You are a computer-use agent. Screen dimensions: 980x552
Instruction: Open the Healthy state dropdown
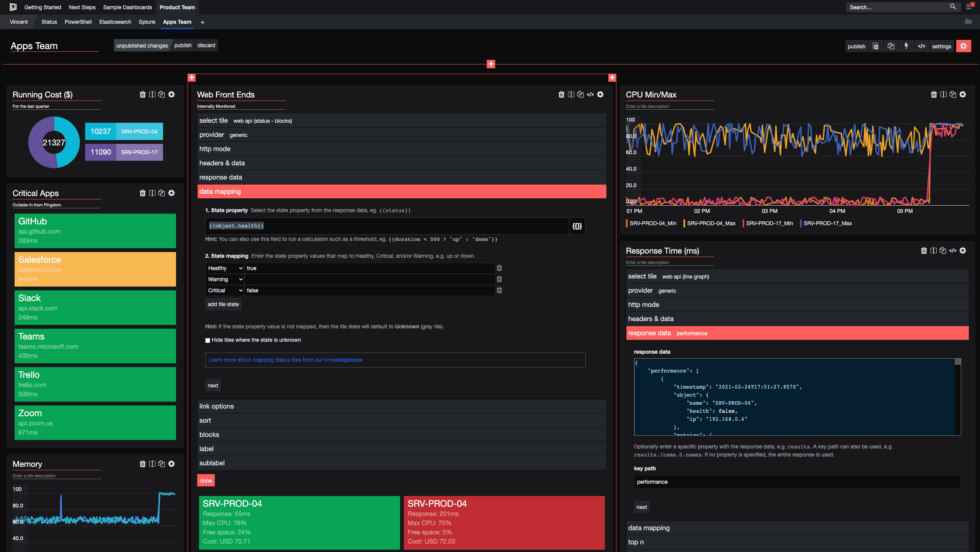[x=225, y=268]
